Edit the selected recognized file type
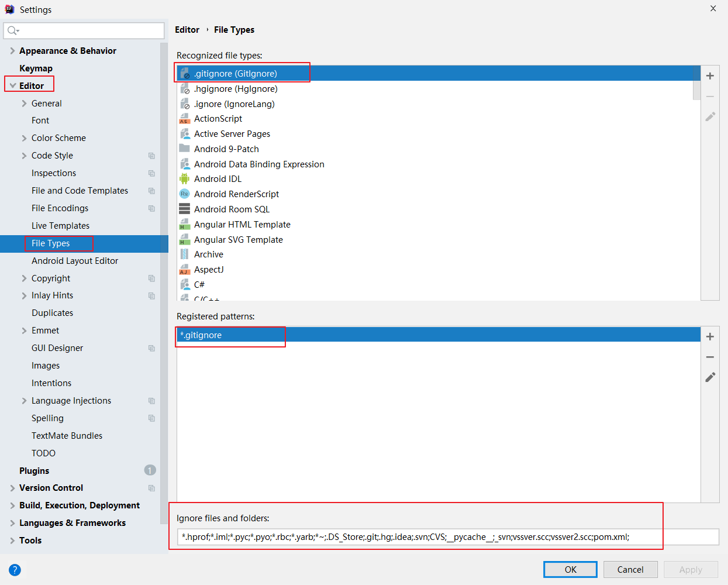Image resolution: width=728 pixels, height=585 pixels. coord(710,117)
